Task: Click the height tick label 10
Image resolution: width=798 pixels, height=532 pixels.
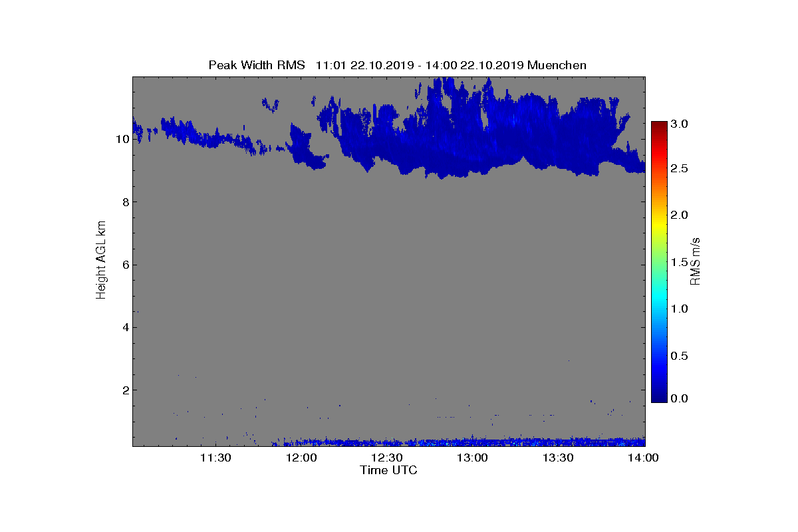Action: point(121,140)
